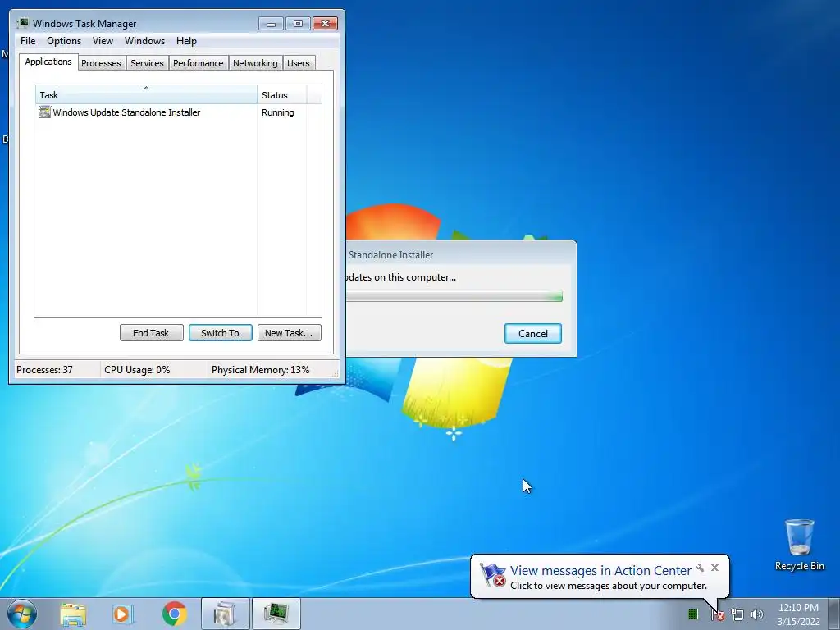
Task: Switch to the Users tab
Action: coord(299,63)
